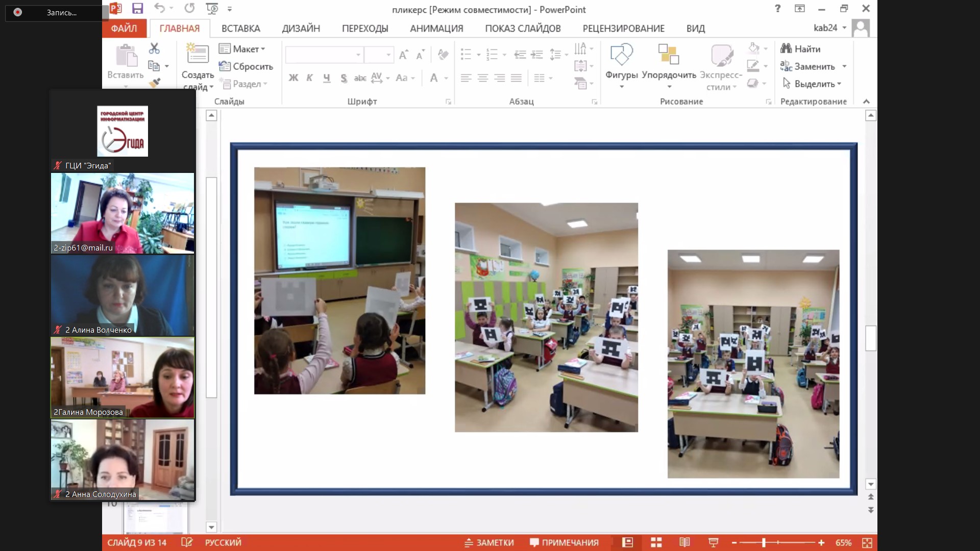
Task: Toggle bold formatting button
Action: tap(293, 78)
